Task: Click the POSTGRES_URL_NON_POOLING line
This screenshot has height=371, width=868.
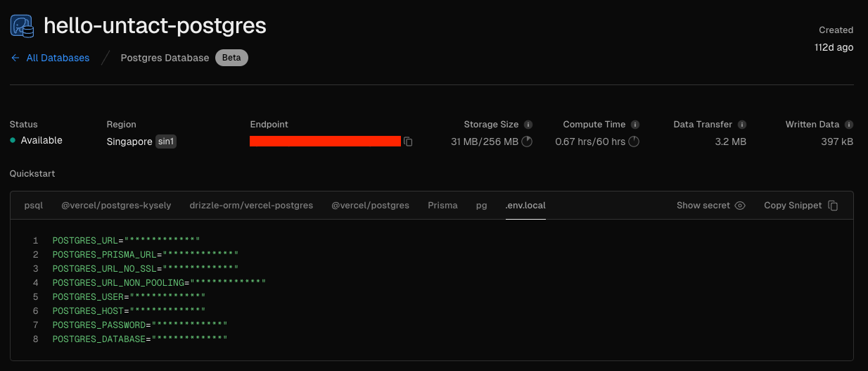Action: point(160,283)
